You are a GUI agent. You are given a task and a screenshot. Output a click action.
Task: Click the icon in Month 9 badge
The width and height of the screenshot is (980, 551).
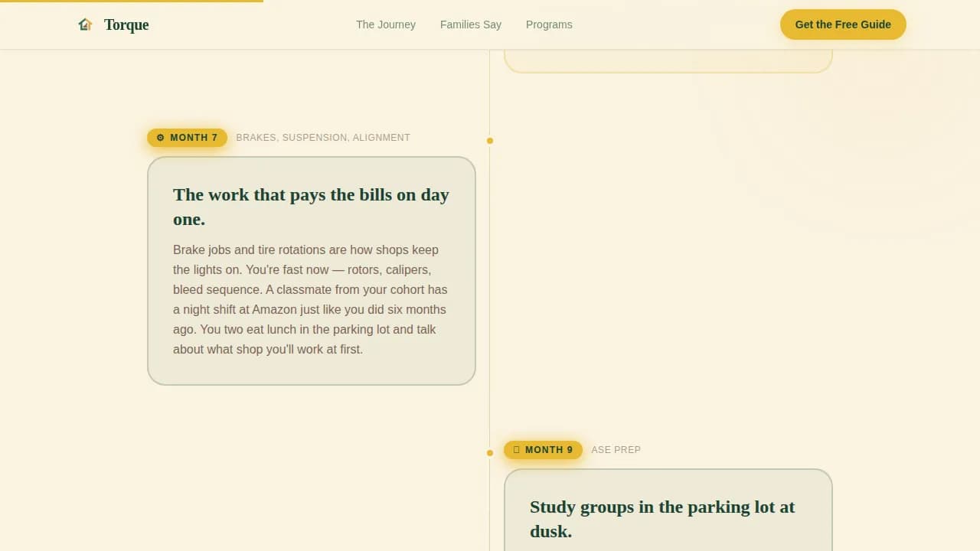(x=517, y=450)
